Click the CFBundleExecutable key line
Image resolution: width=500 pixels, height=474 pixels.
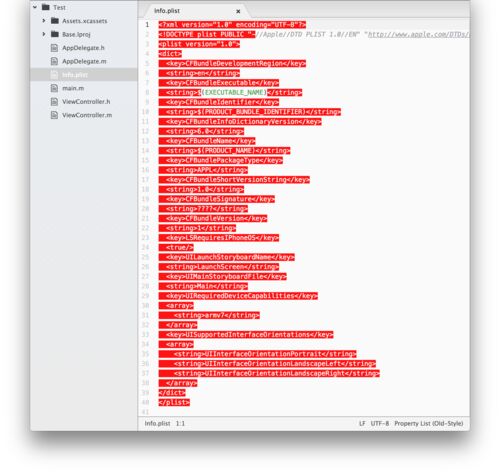pos(219,83)
